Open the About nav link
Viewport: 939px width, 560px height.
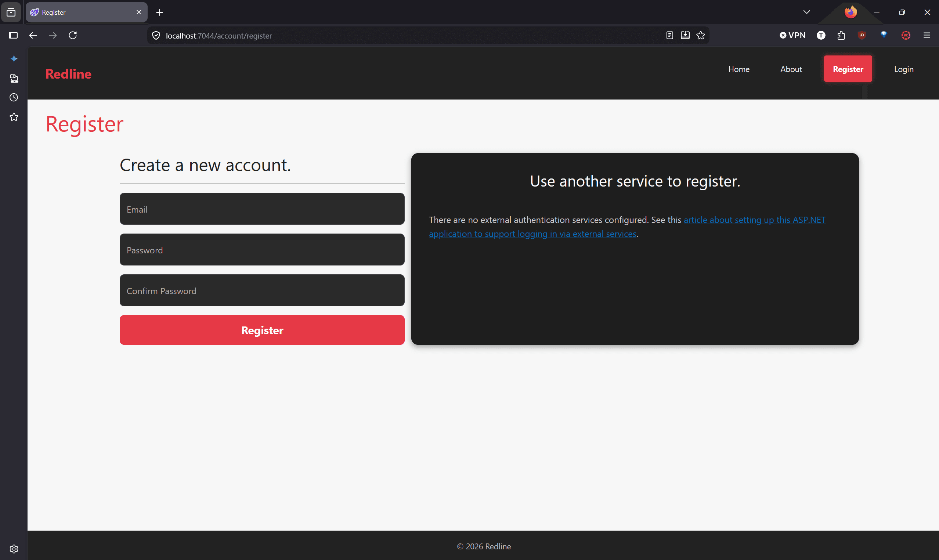point(791,69)
